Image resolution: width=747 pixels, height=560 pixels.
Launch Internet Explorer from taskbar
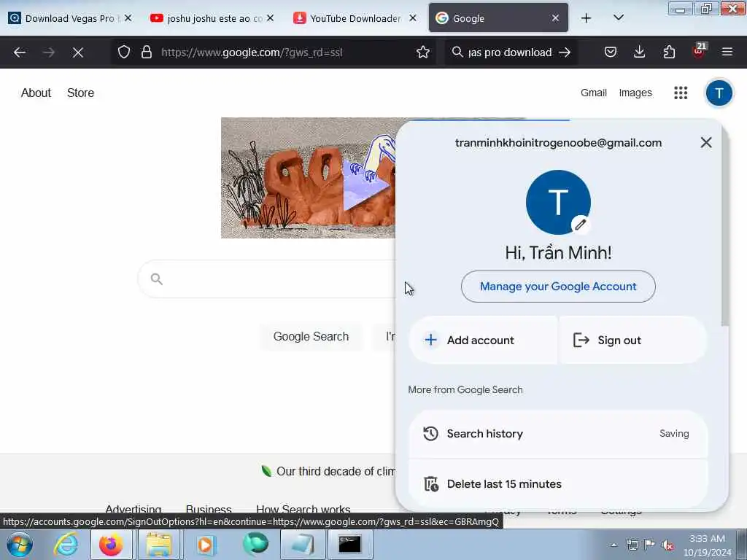pos(65,544)
